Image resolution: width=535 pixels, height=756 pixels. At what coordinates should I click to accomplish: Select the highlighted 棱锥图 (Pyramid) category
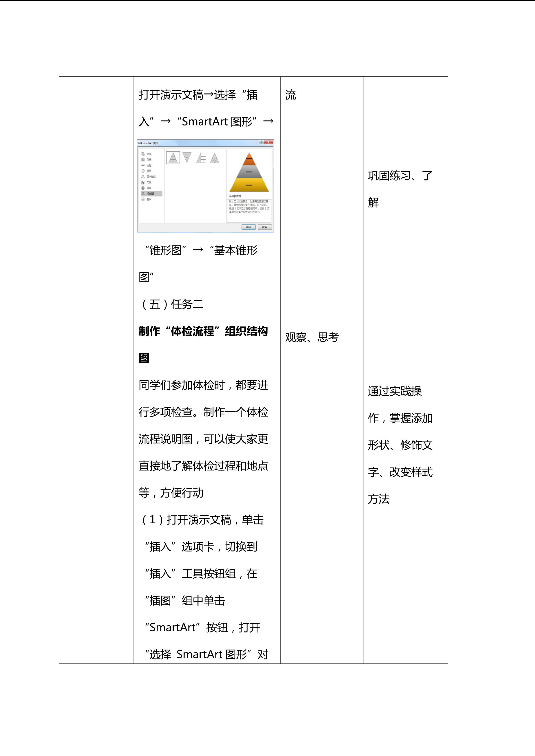click(x=151, y=194)
